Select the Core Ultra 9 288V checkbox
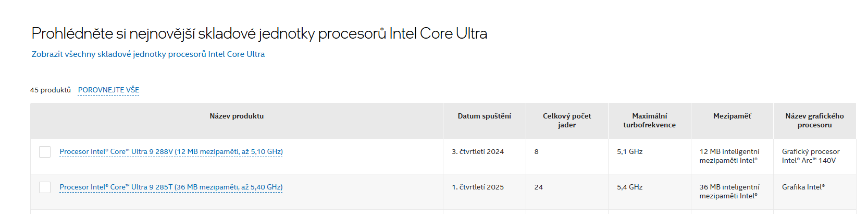The height and width of the screenshot is (214, 868). tap(45, 152)
